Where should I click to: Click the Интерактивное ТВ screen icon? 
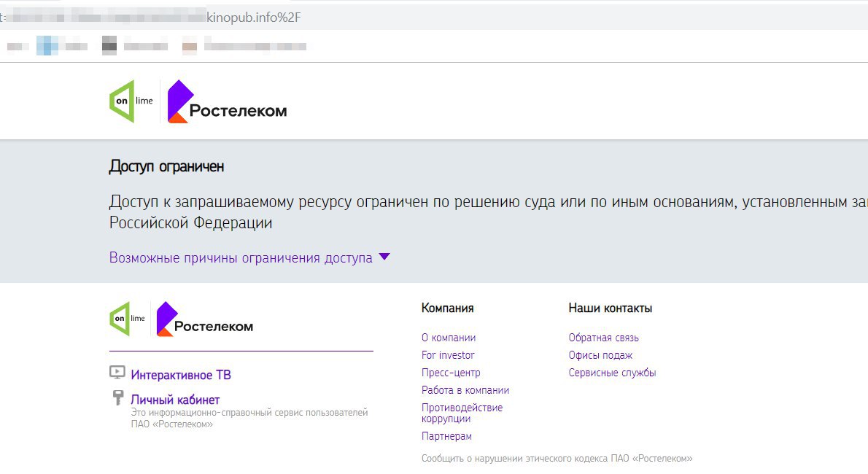click(x=117, y=373)
